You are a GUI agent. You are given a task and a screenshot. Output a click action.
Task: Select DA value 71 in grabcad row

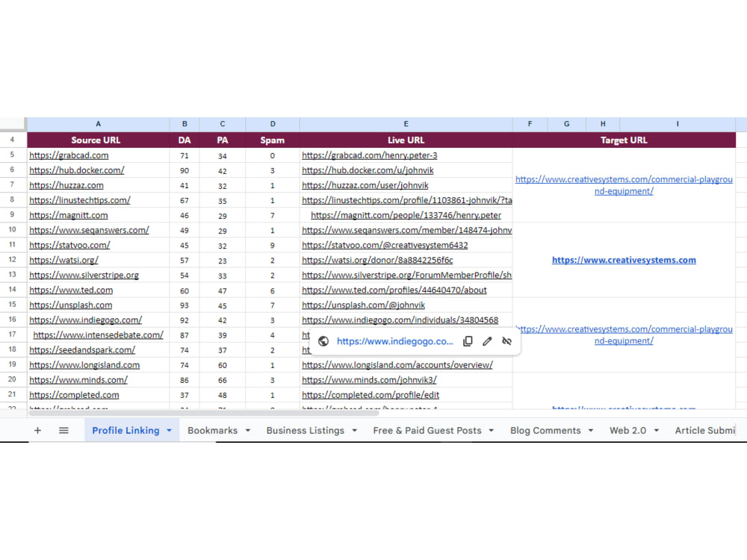click(185, 156)
